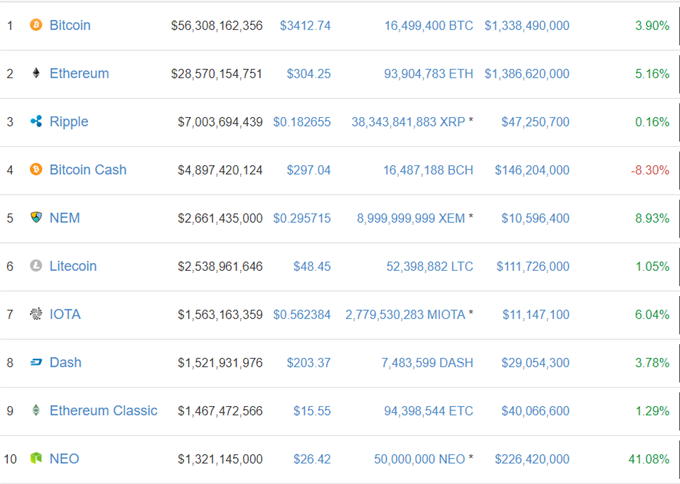The width and height of the screenshot is (680, 484).
Task: Click the green NEO cube icon
Action: tap(36, 458)
